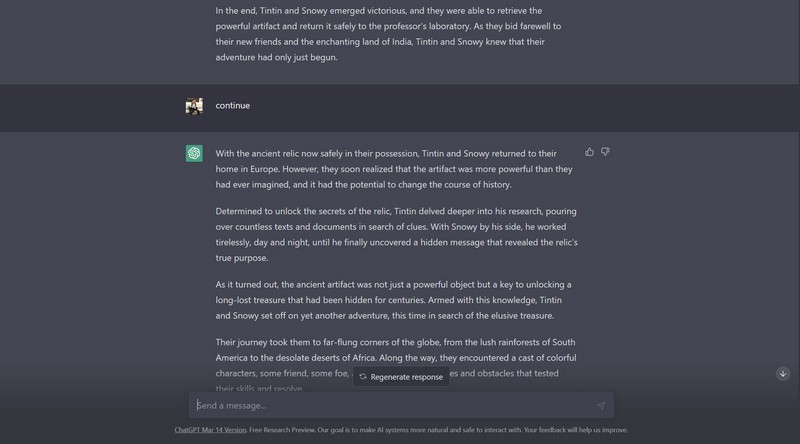Open the ChatGPT Mar 14 Version link
Screen dimensions: 800x444
[x=210, y=430]
